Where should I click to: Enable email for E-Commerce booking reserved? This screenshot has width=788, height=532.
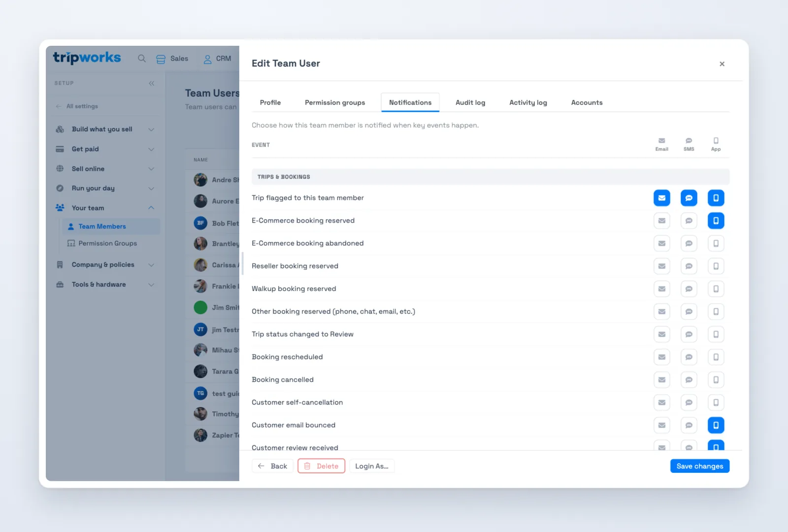click(662, 221)
